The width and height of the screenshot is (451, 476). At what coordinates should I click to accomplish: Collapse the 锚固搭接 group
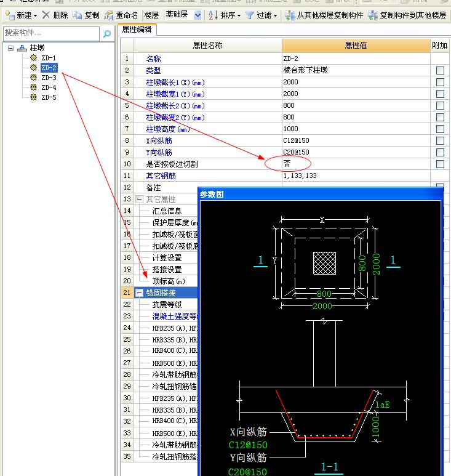click(139, 292)
